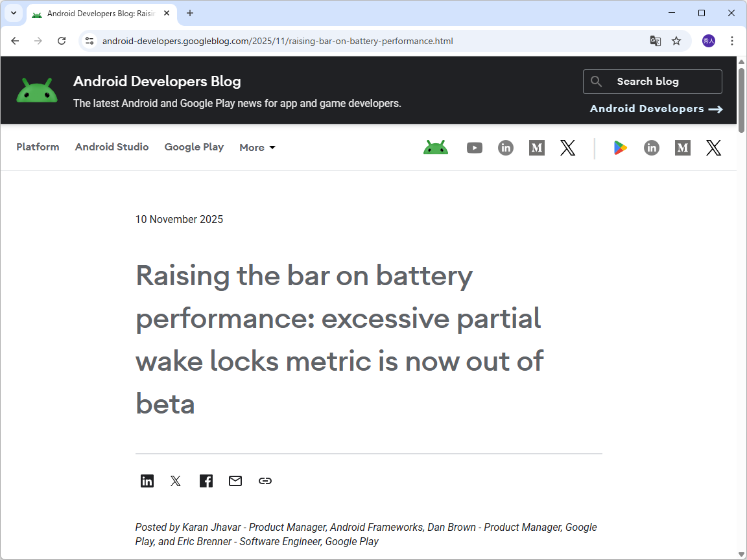Screen dimensions: 747x560
Task: Open the Google Play menu item
Action: click(194, 147)
